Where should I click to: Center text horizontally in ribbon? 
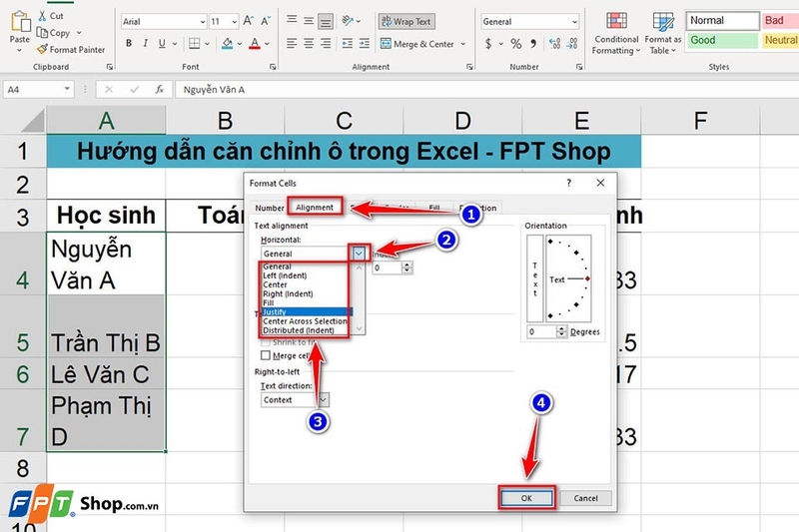click(x=309, y=44)
